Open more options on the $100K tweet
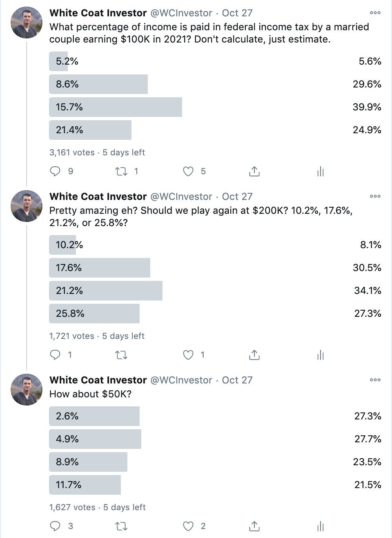This screenshot has width=392, height=538. coord(375,13)
